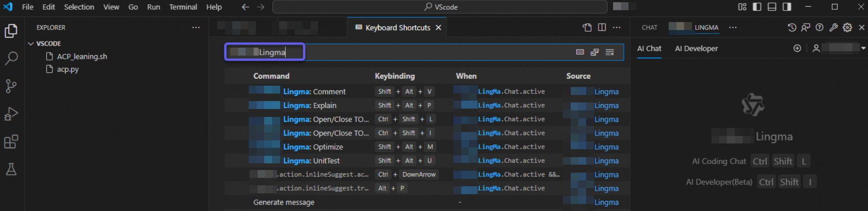Select the Lingma: Explain command row
The width and height of the screenshot is (868, 211).
pyautogui.click(x=427, y=105)
